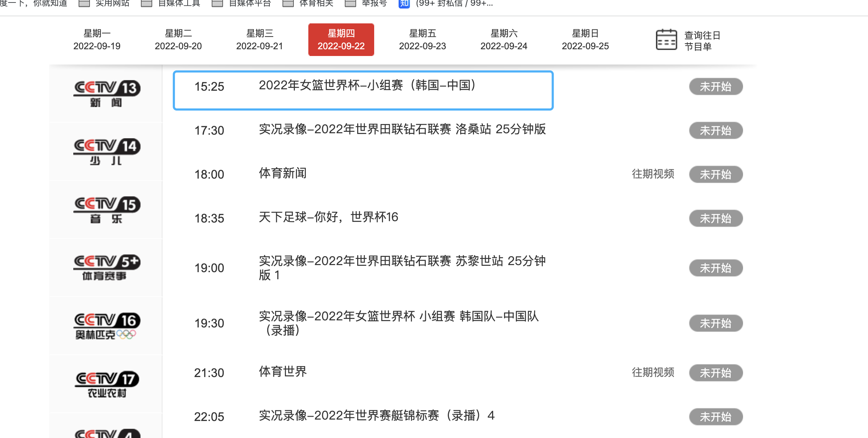Open the Zhihu bookmark icon in bookmarks bar
This screenshot has height=438, width=868.
[x=404, y=4]
